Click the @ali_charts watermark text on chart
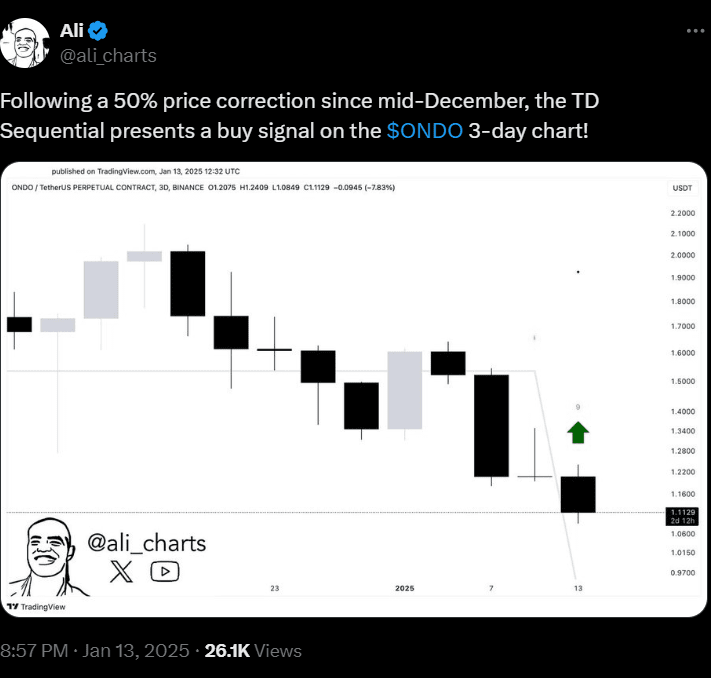The width and height of the screenshot is (711, 678). point(146,543)
